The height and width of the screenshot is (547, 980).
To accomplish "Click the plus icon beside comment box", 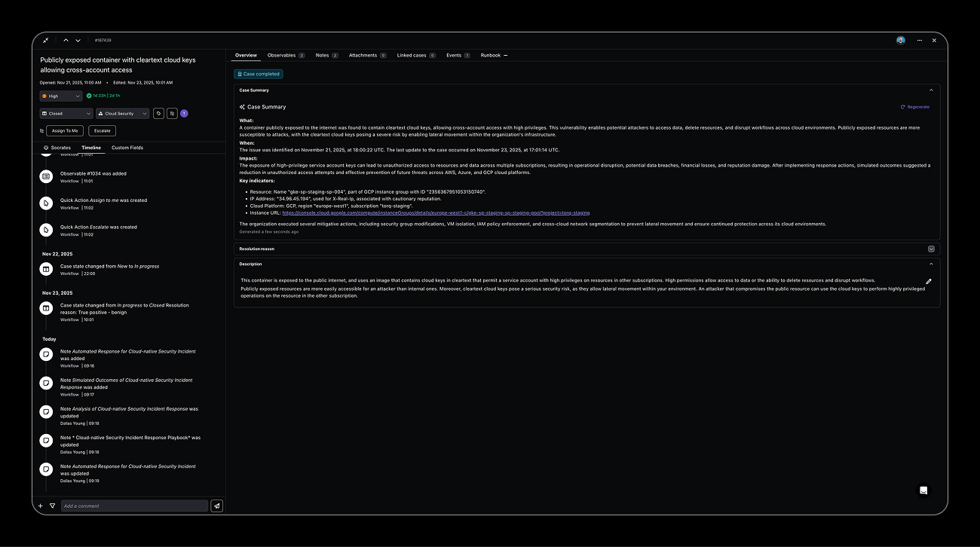I will [40, 506].
